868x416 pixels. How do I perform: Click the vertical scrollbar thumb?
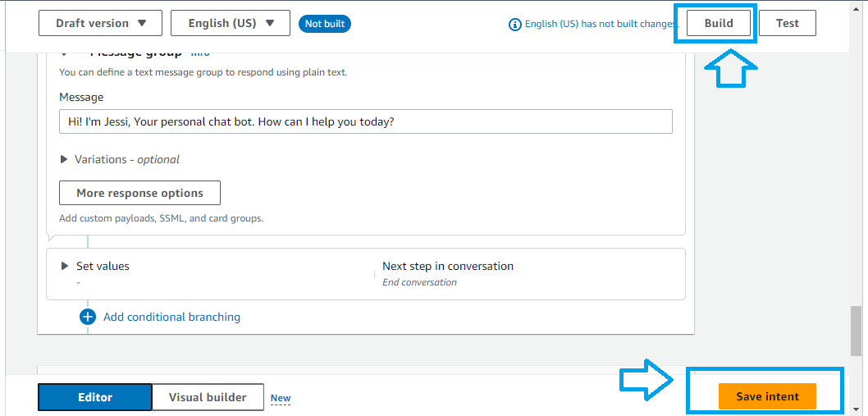[856, 331]
